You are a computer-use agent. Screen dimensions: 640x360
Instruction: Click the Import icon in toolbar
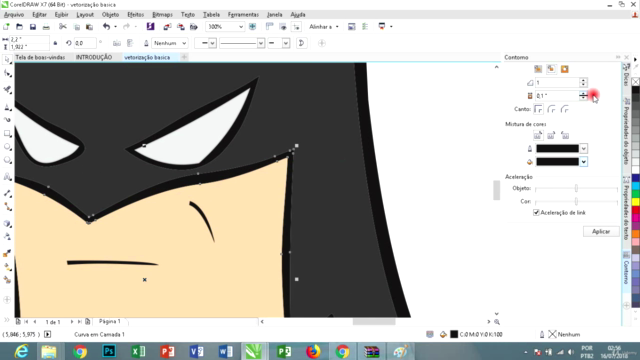[x=167, y=27]
